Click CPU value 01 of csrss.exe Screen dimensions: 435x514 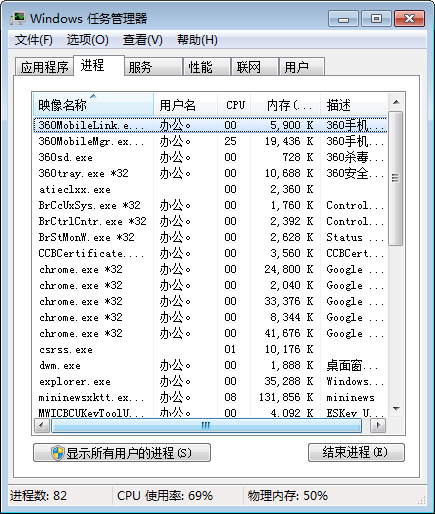point(230,349)
